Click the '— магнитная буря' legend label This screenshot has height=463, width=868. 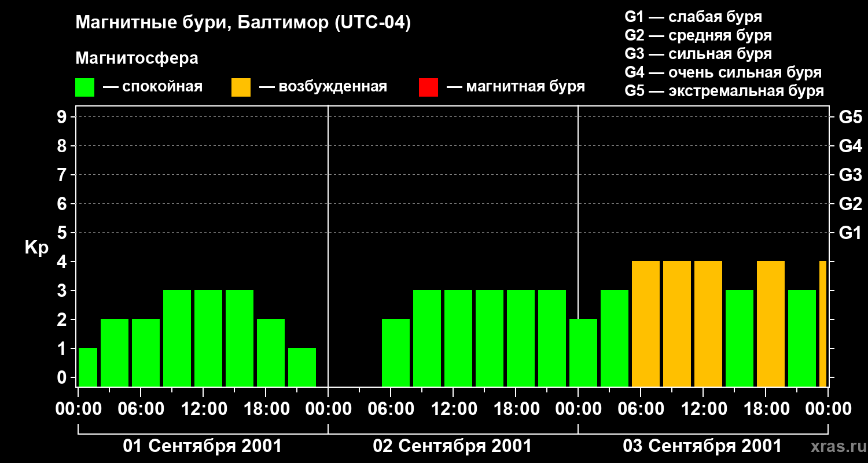pyautogui.click(x=516, y=87)
